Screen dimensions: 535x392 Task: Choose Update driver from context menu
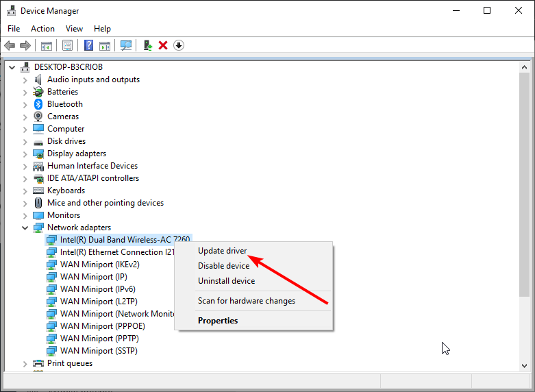222,251
